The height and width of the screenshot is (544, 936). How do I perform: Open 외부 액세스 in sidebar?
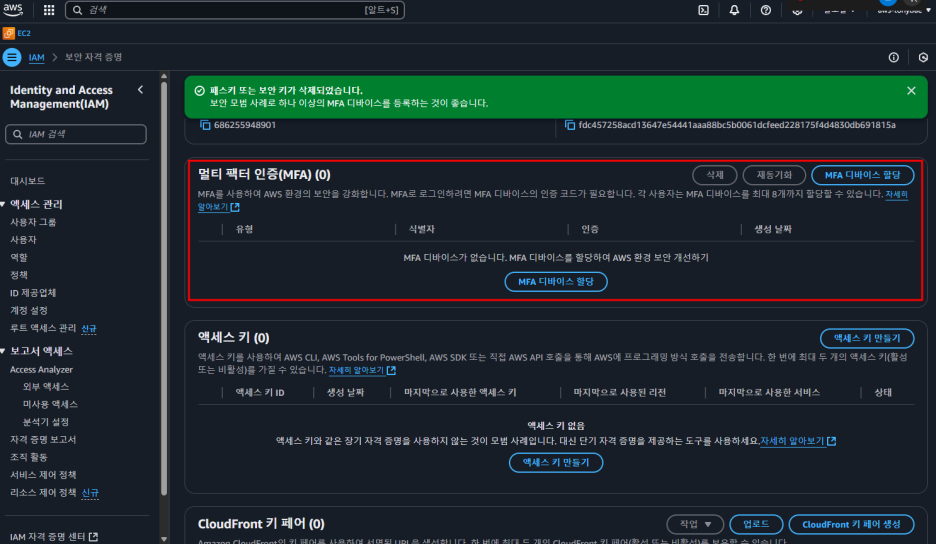pyautogui.click(x=45, y=387)
